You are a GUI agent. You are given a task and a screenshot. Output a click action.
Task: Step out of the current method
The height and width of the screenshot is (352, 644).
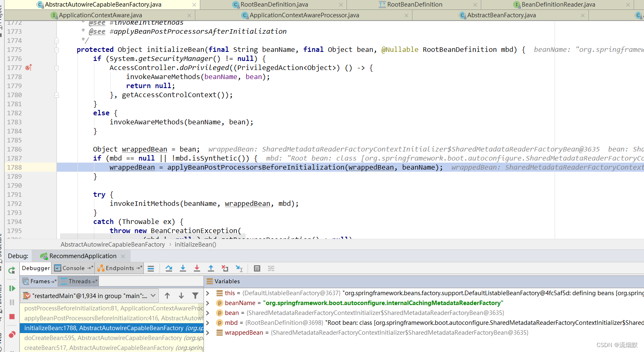coord(211,268)
